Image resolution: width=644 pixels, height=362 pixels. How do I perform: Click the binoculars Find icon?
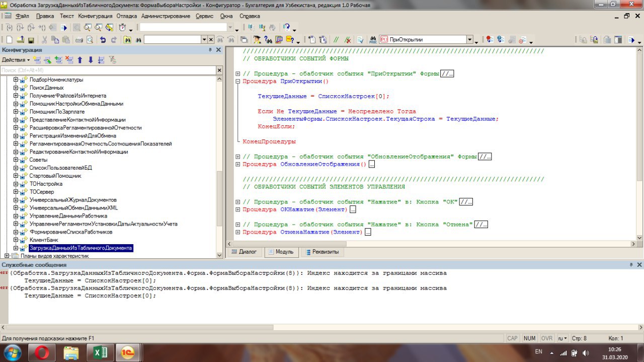click(138, 40)
